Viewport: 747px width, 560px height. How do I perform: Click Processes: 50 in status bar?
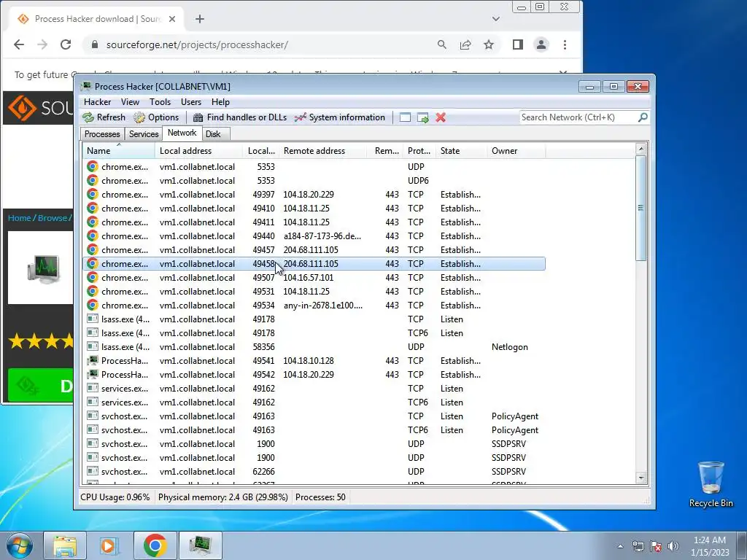coord(320,497)
